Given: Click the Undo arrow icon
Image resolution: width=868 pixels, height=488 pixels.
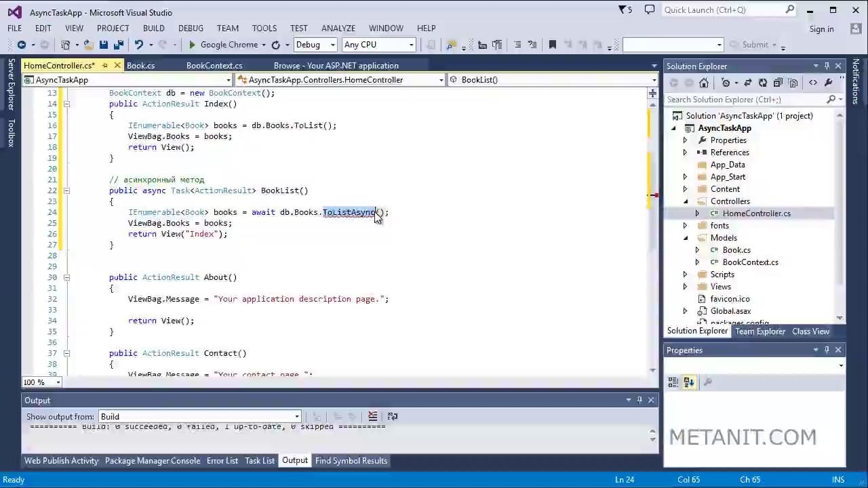Looking at the screenshot, I should coord(139,45).
